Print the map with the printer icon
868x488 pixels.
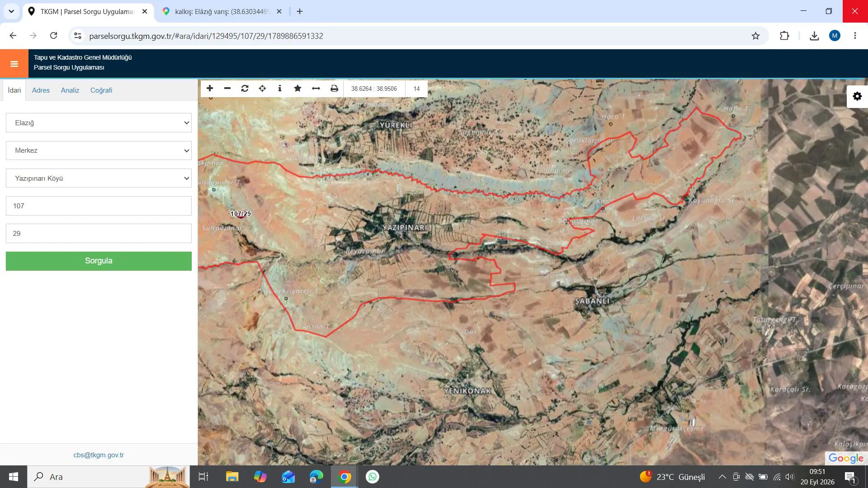coord(334,89)
